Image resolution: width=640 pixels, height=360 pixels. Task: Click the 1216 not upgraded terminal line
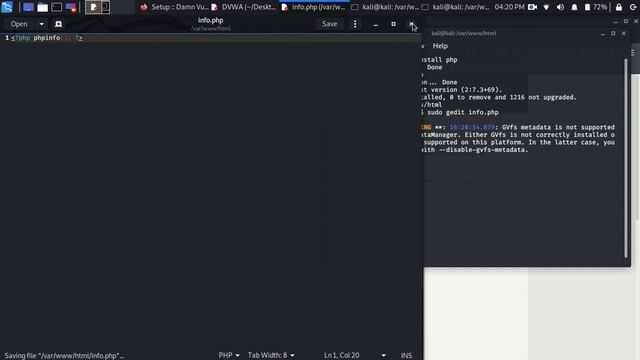pyautogui.click(x=499, y=97)
